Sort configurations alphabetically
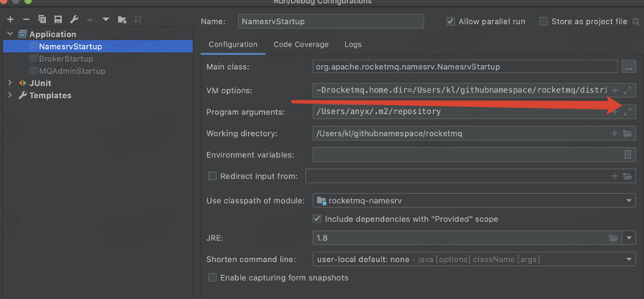Viewport: 644px width, 299px height. pos(138,19)
